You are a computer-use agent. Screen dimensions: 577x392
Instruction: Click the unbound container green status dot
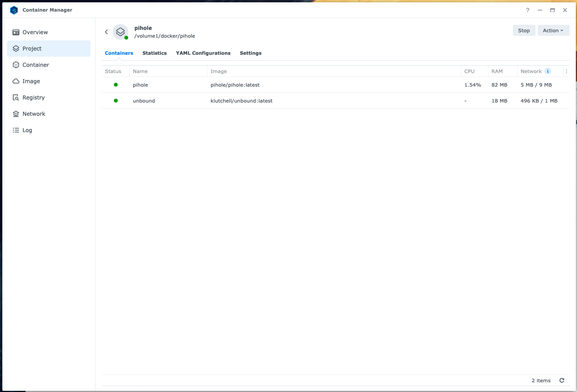click(116, 101)
